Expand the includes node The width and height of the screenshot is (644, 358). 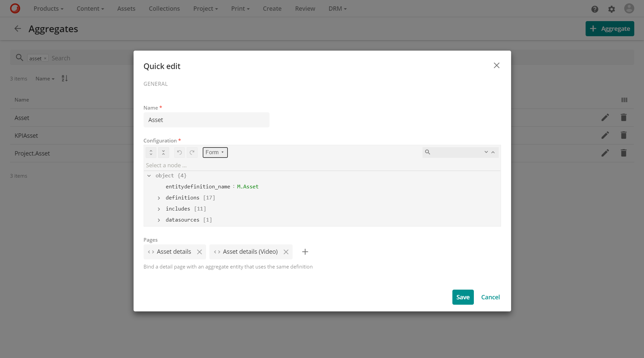tap(159, 209)
